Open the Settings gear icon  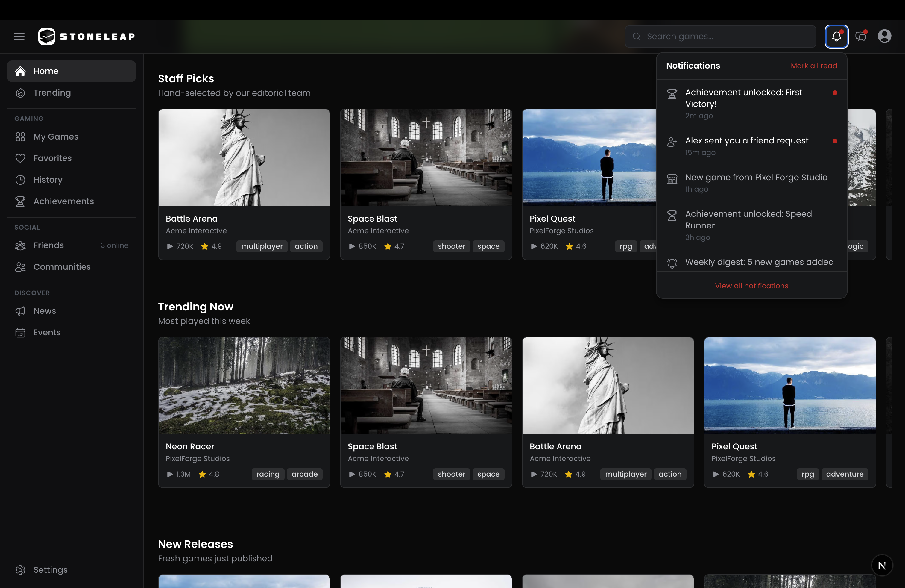(21, 570)
